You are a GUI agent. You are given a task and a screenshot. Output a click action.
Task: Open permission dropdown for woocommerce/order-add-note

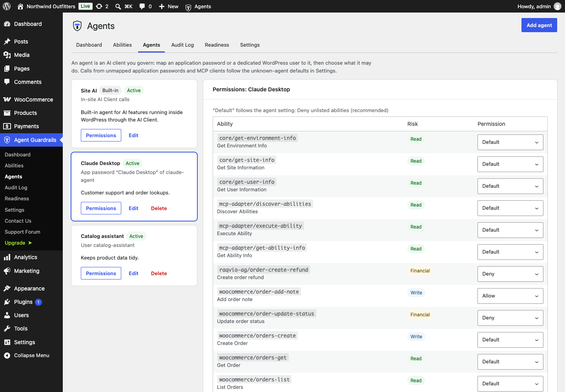click(x=510, y=296)
